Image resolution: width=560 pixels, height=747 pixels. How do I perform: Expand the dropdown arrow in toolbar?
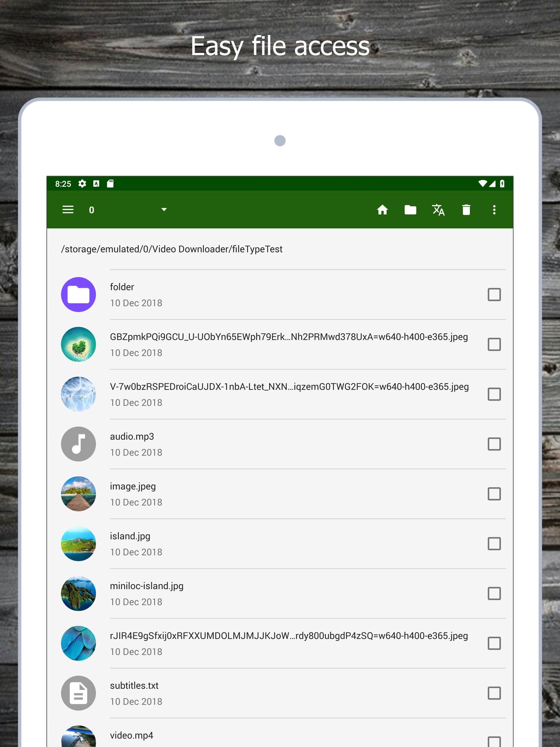click(164, 210)
